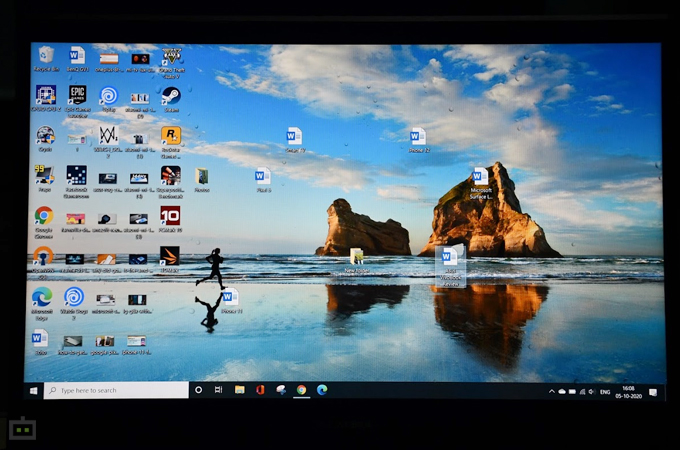680x450 pixels.
Task: Focus the 'Type here to search' box
Action: click(116, 391)
